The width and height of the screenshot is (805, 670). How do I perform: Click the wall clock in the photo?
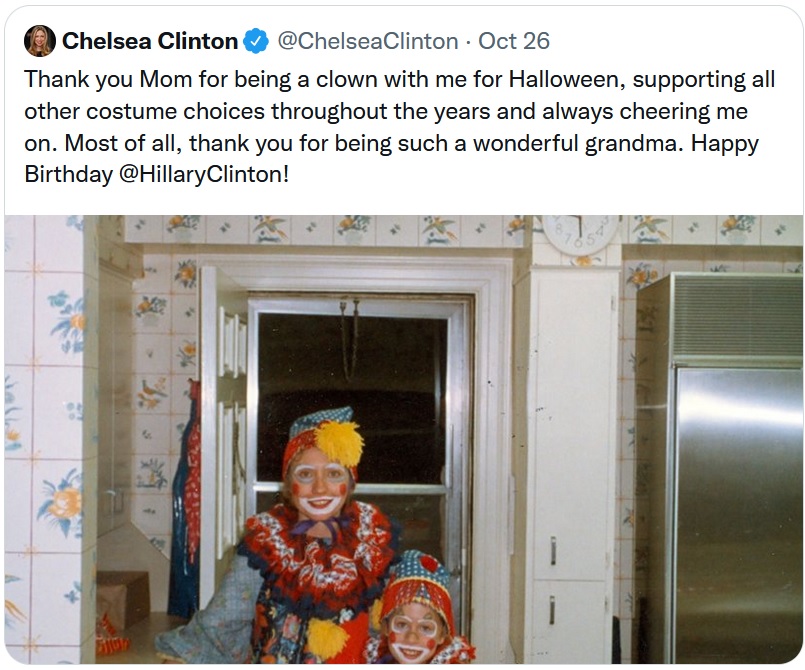point(580,237)
